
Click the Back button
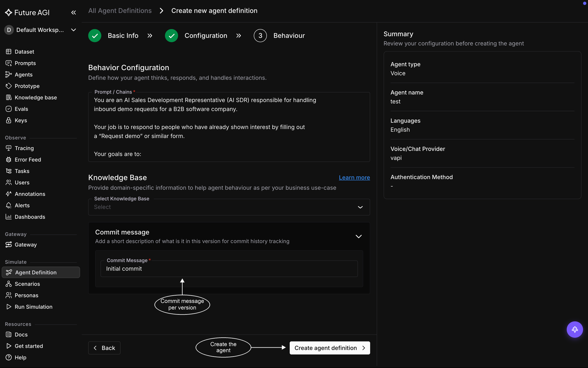pyautogui.click(x=104, y=348)
